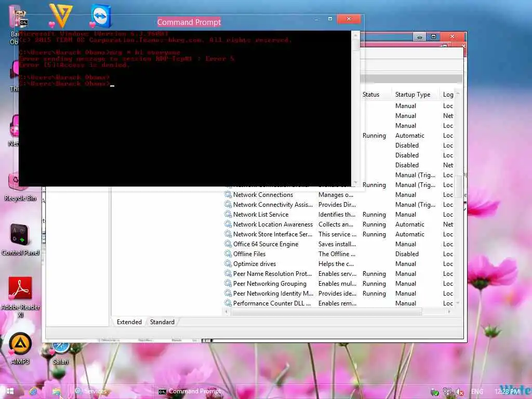Click Running status of Network List Service

[374, 215]
